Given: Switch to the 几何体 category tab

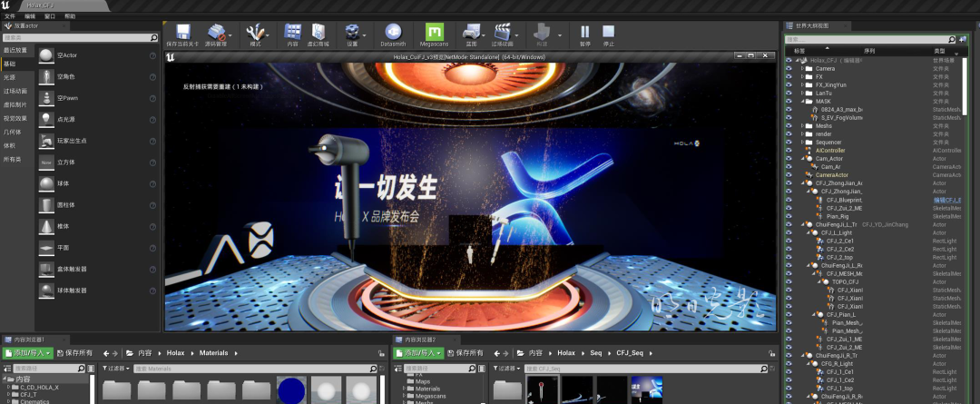Looking at the screenshot, I should pyautogui.click(x=17, y=132).
